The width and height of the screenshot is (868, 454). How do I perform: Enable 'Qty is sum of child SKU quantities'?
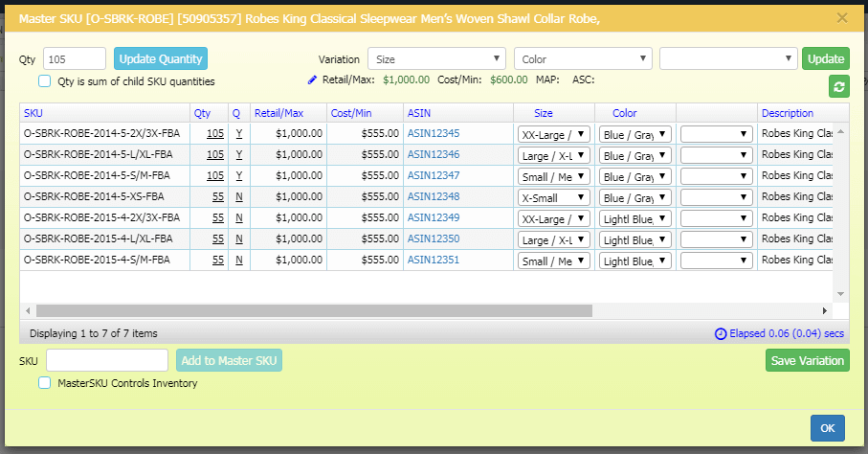pyautogui.click(x=44, y=81)
